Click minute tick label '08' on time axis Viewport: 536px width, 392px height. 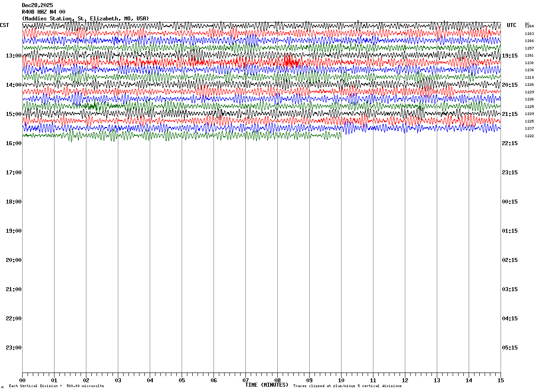pyautogui.click(x=277, y=380)
